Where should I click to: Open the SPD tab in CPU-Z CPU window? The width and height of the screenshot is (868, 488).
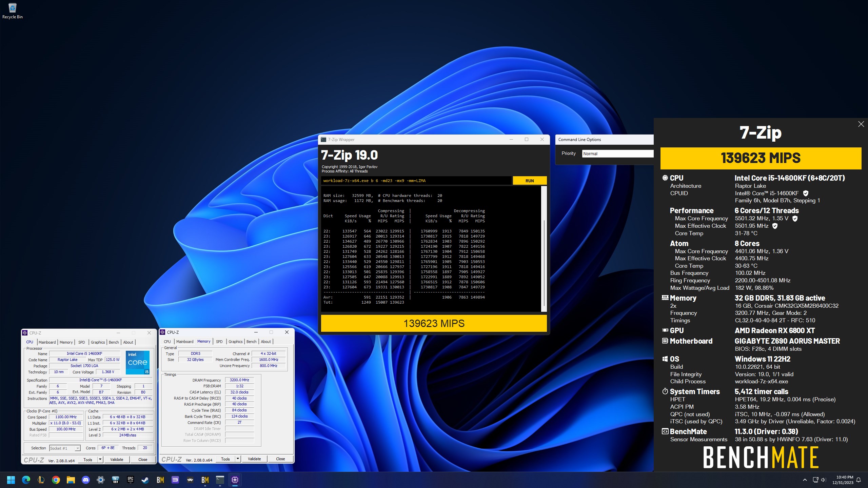pos(82,342)
